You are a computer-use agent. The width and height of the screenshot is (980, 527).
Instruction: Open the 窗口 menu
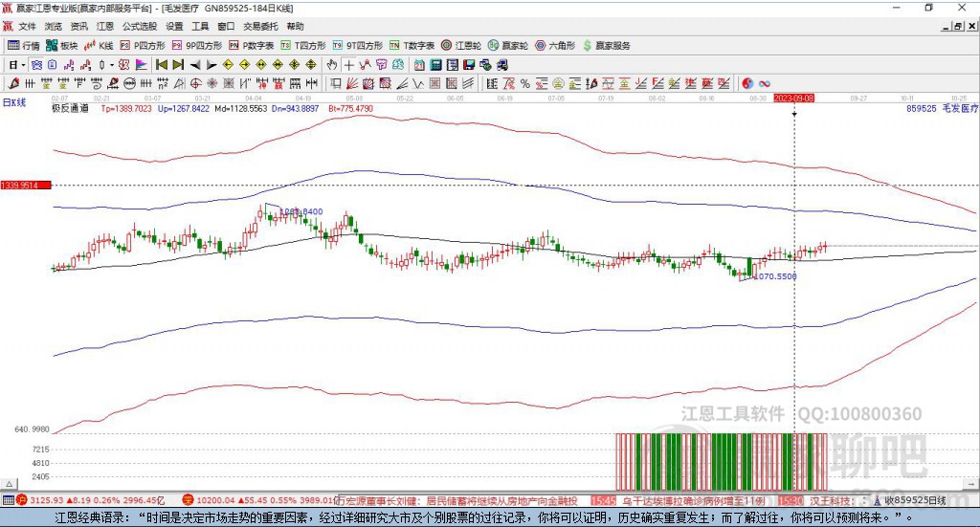click(x=226, y=26)
